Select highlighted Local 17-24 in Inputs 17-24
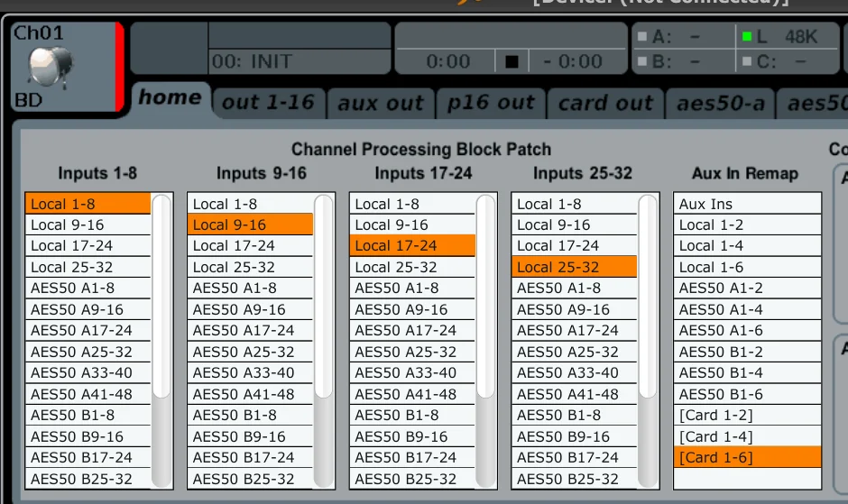Screen dimensions: 848x504 412,246
